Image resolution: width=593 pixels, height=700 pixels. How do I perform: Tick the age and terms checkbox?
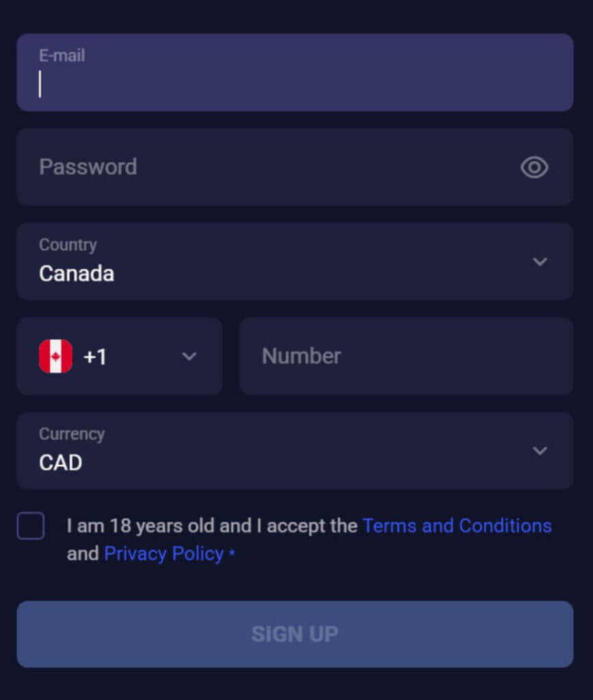[31, 526]
